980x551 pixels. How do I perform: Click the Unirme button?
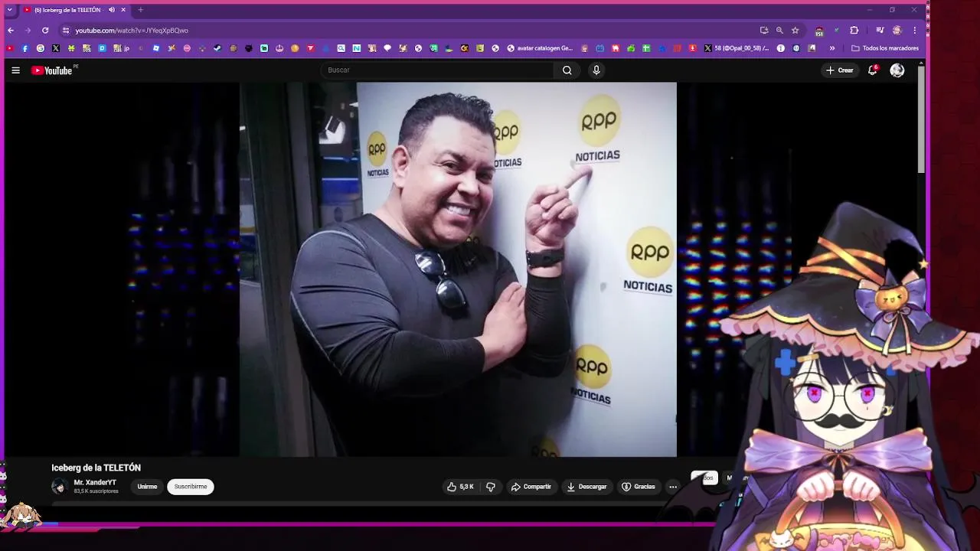147,487
